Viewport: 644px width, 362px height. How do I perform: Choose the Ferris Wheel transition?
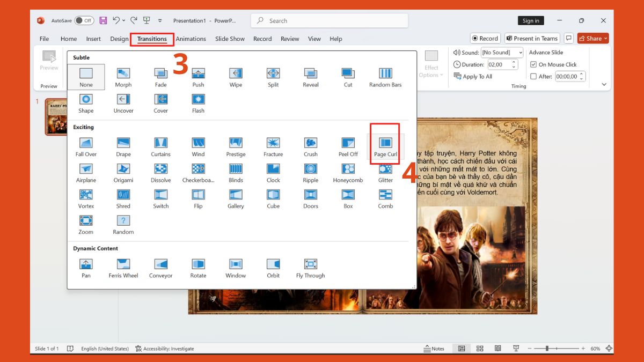123,267
